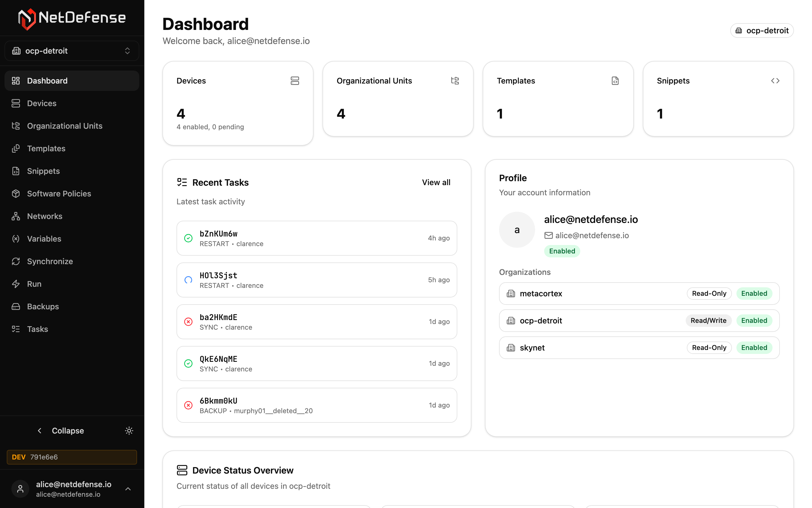The width and height of the screenshot is (812, 508).
Task: Toggle the light/dark theme sun icon
Action: pyautogui.click(x=129, y=431)
